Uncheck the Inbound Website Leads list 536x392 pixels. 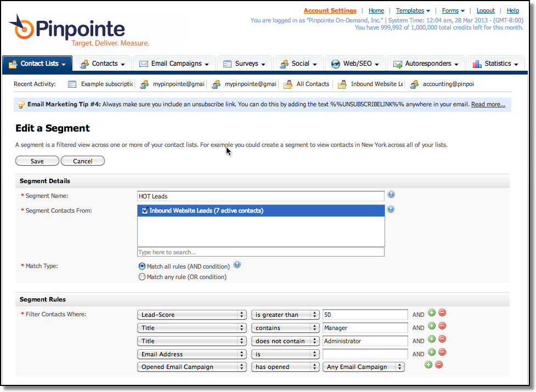(x=144, y=210)
